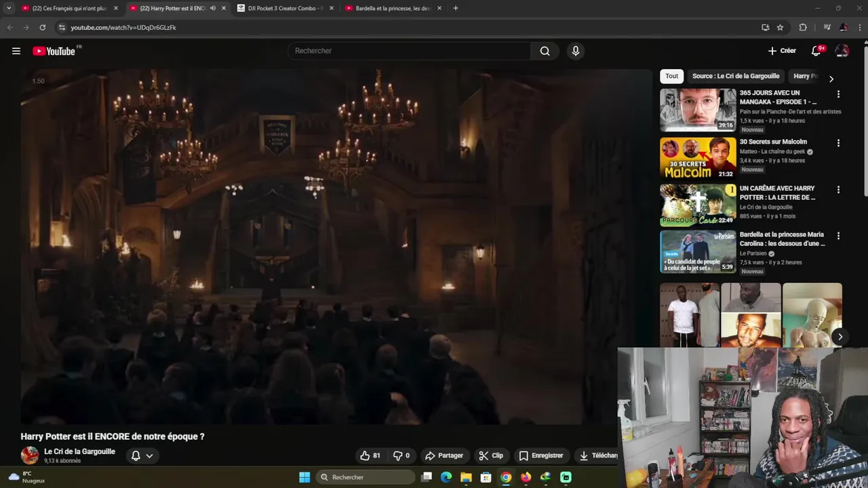The width and height of the screenshot is (868, 488).
Task: Open the Harry Potter Carême 22:49 thumbnail
Action: [x=698, y=205]
